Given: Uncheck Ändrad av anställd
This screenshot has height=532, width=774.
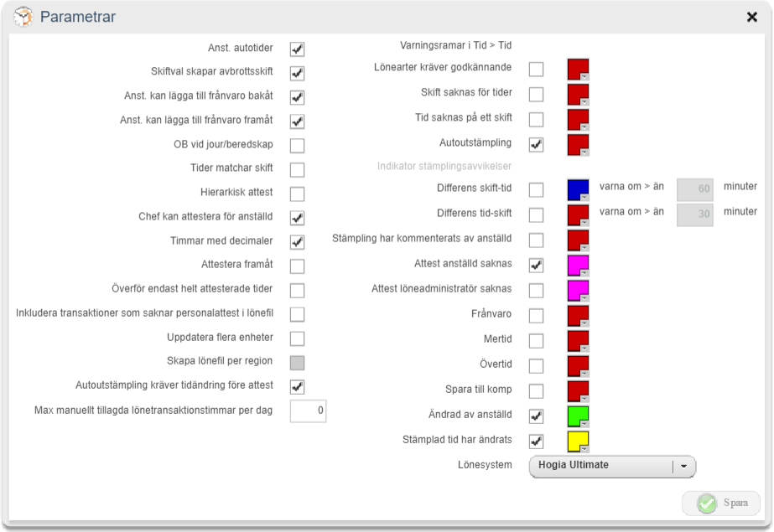Looking at the screenshot, I should (x=536, y=416).
